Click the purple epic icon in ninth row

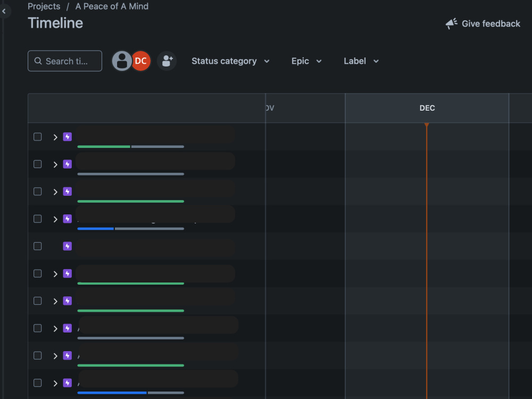pos(67,355)
